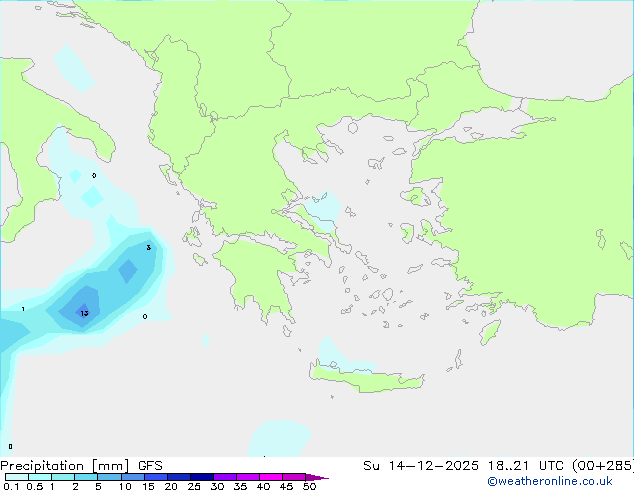Click the legend label "20"
Screen dimensions: 634x490
coord(171,486)
